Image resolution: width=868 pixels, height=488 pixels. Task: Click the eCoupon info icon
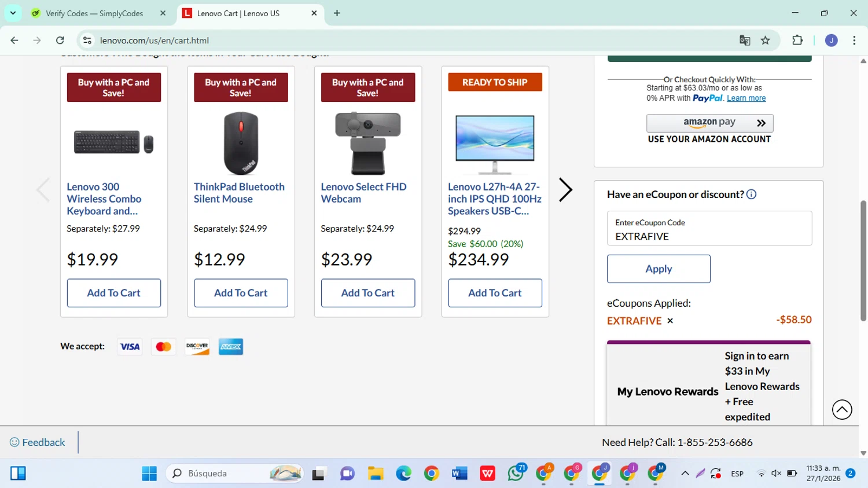[x=751, y=195]
